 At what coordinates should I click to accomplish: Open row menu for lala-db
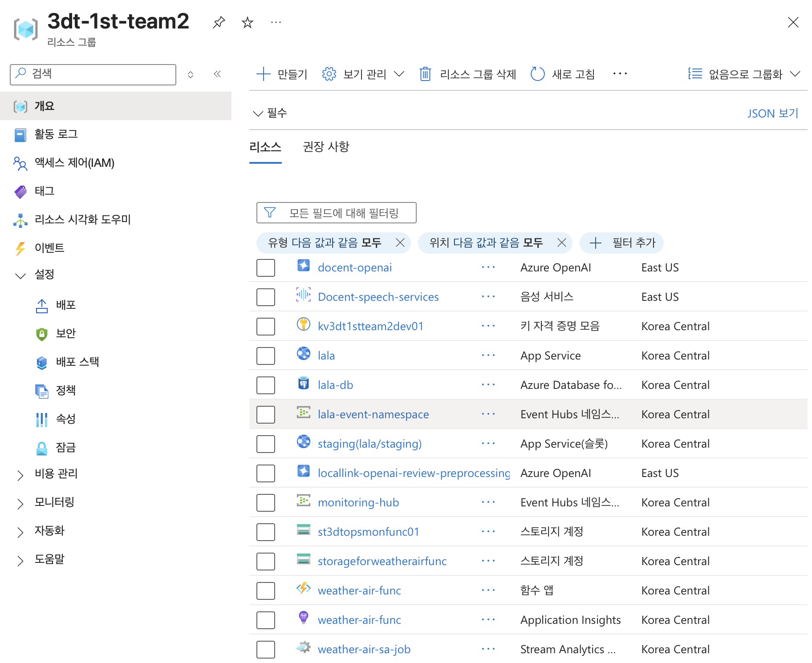[488, 385]
